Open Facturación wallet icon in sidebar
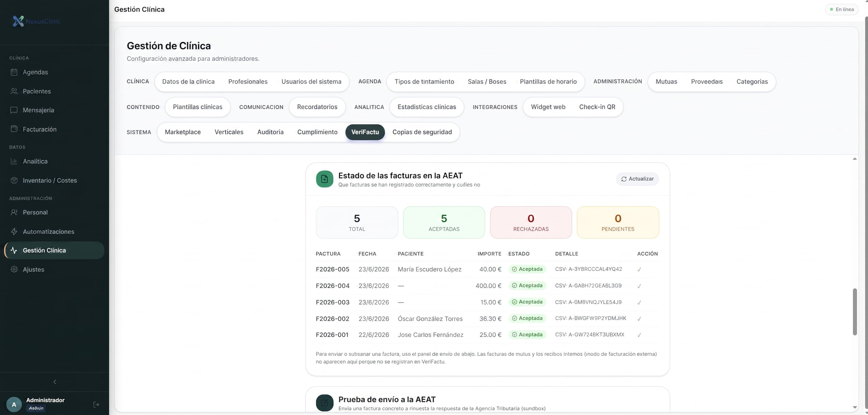This screenshot has width=868, height=415. (14, 129)
